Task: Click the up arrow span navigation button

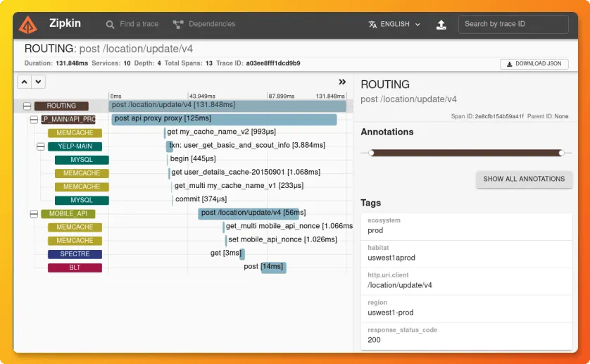Action: [24, 82]
